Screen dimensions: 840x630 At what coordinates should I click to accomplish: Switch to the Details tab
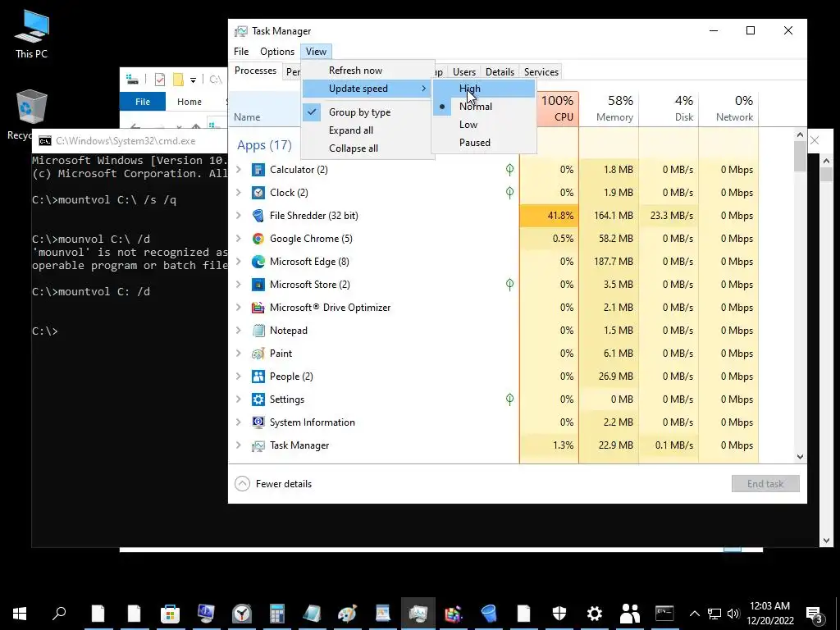click(500, 72)
